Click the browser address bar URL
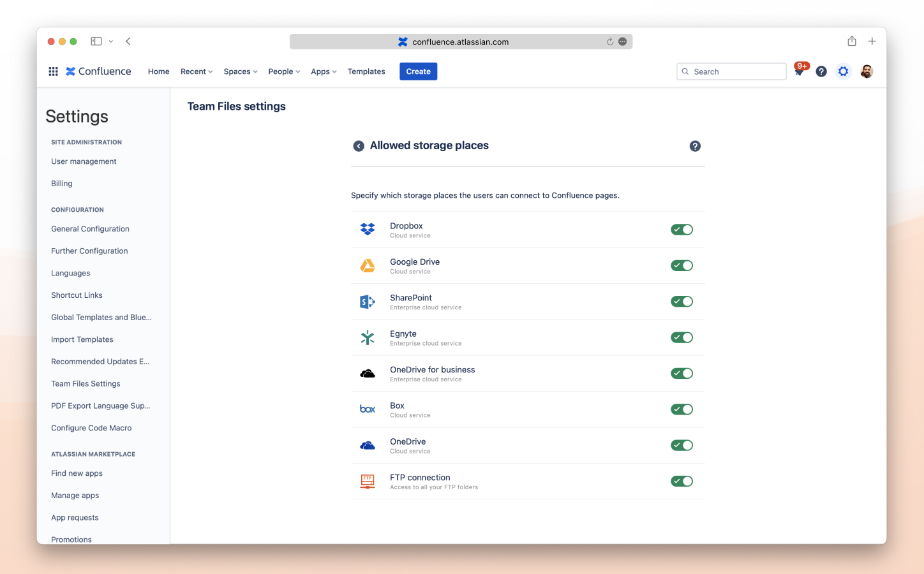Screen dimensions: 924x574 (460, 42)
